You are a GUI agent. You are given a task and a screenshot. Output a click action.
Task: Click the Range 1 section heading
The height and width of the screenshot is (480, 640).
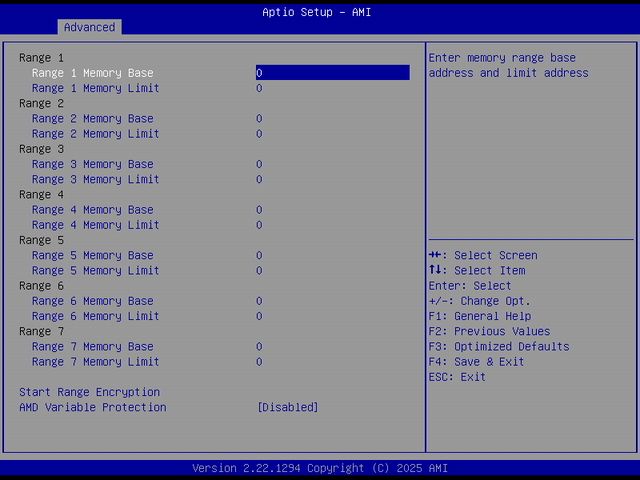[41, 58]
